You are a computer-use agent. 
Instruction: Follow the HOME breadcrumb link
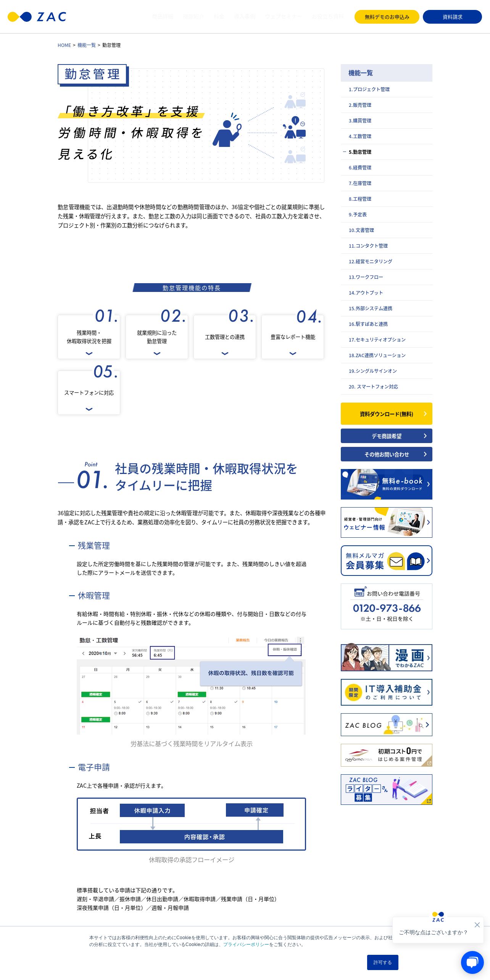[x=64, y=45]
